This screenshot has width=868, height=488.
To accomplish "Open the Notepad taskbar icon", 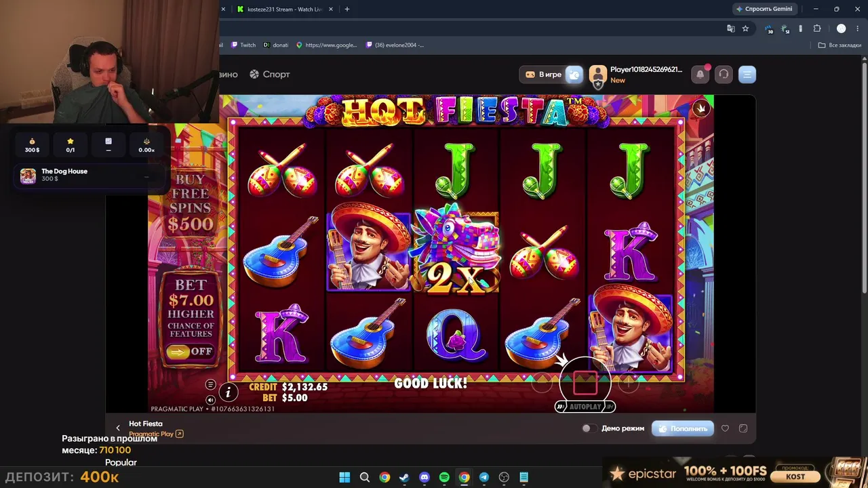I will [524, 477].
